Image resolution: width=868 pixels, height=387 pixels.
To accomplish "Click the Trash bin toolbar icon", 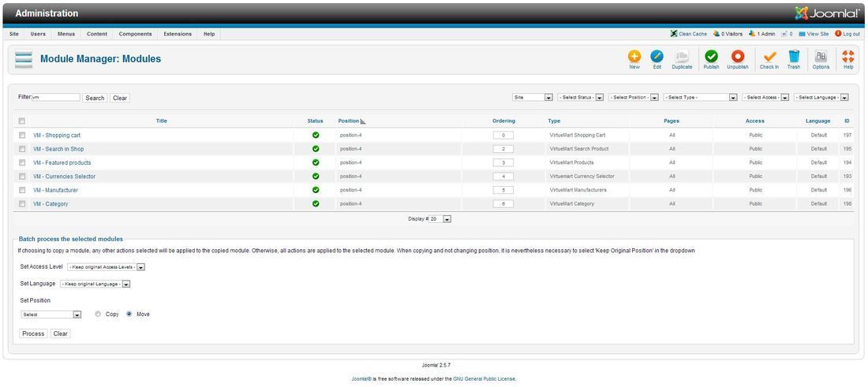I will coord(794,57).
